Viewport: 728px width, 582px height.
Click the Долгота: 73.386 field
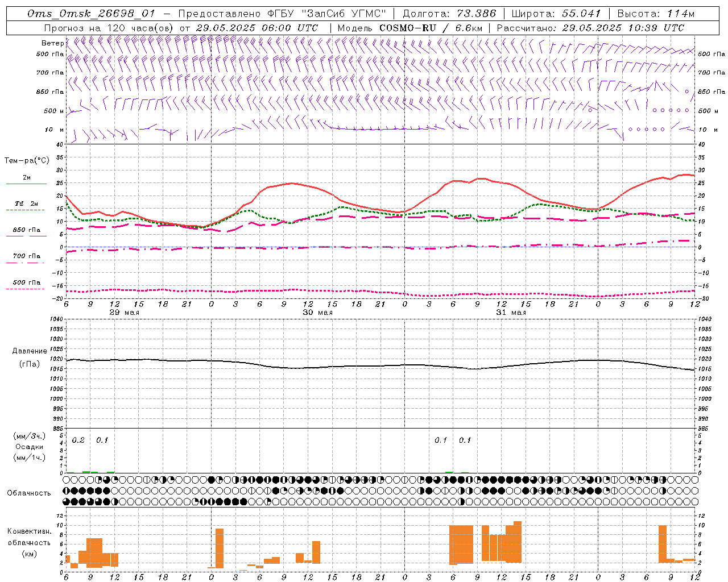pos(449,14)
